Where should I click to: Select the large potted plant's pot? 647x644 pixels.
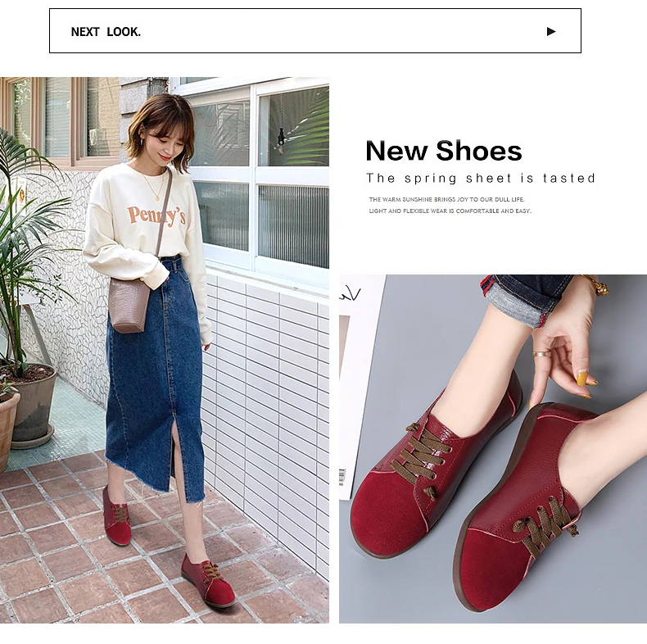(32, 403)
